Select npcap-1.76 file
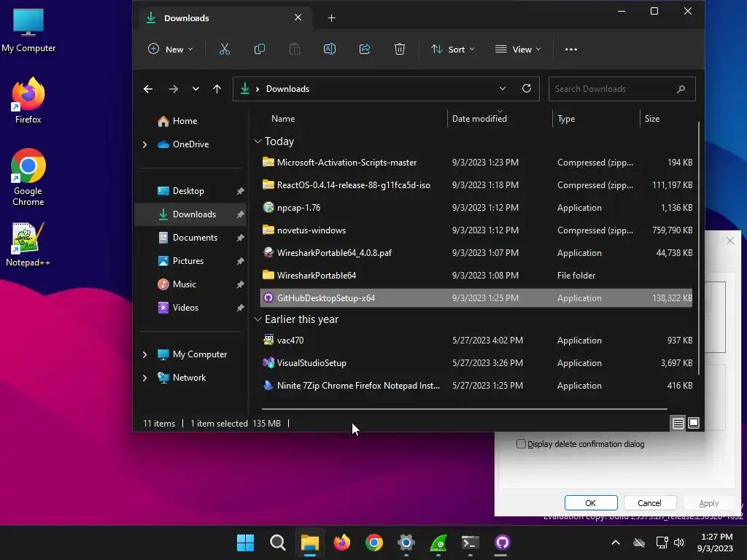Viewport: 747px width, 560px height. [x=476, y=208]
